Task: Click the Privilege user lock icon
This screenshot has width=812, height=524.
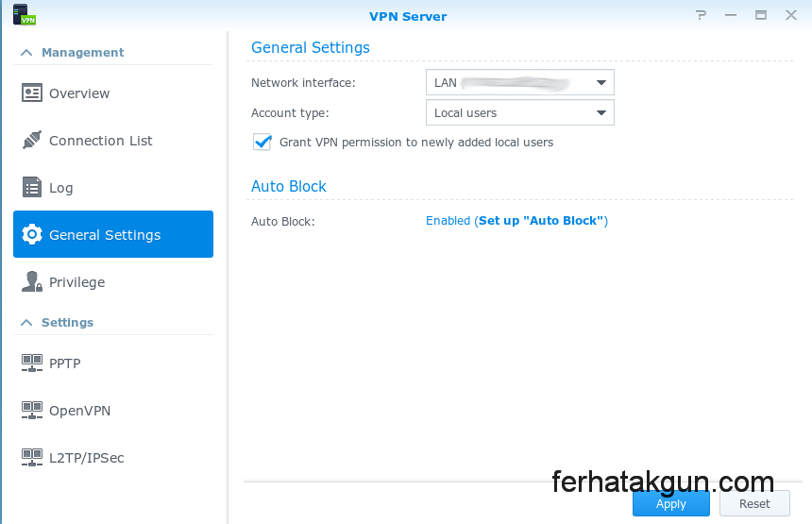Action: click(31, 281)
